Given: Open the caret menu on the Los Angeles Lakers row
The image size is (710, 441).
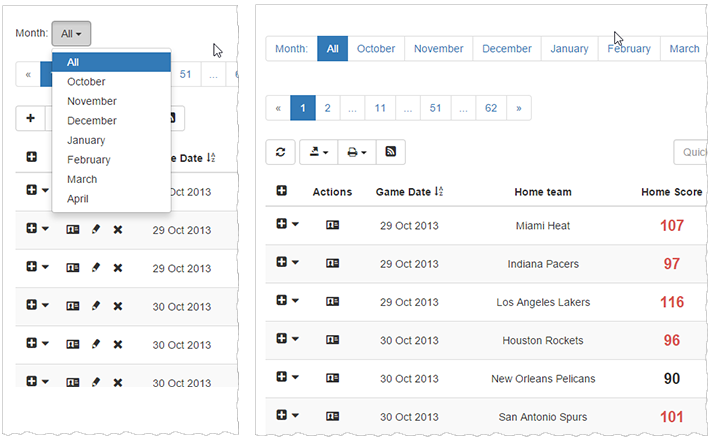Looking at the screenshot, I should point(295,300).
